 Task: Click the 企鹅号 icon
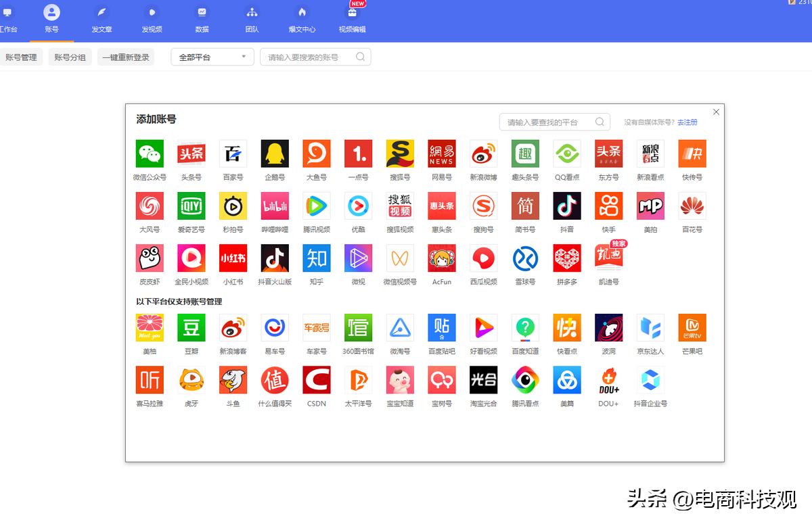(274, 153)
